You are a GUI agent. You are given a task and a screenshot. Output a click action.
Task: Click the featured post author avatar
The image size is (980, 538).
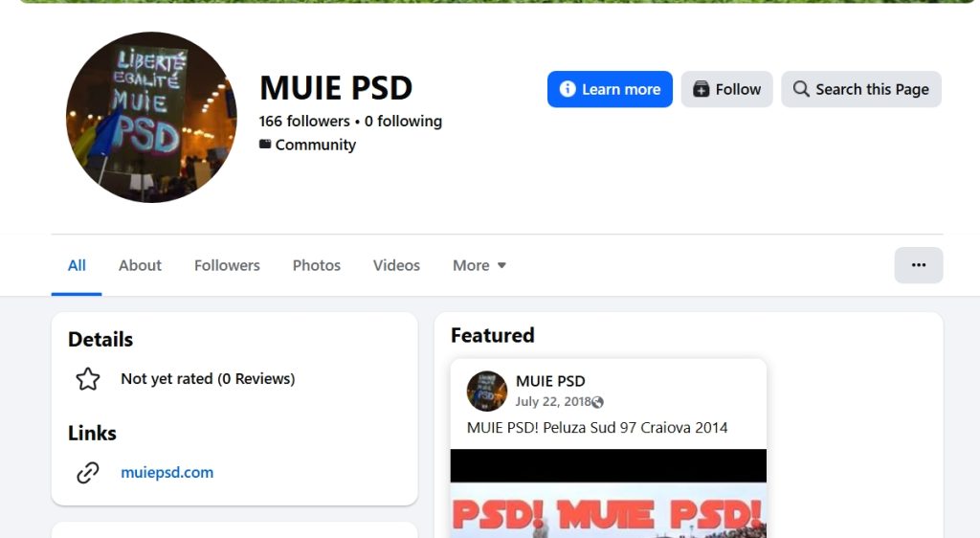pos(487,392)
